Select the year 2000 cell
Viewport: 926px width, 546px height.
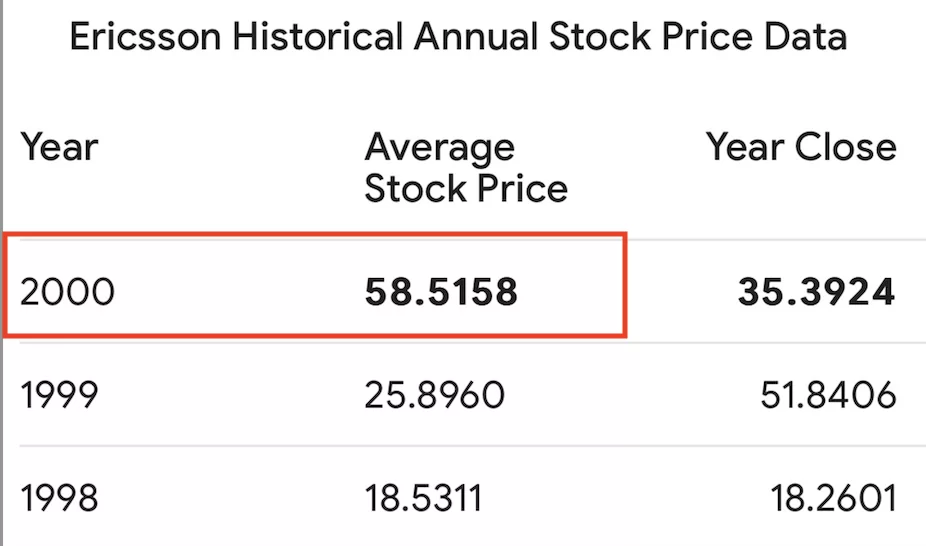(x=68, y=292)
